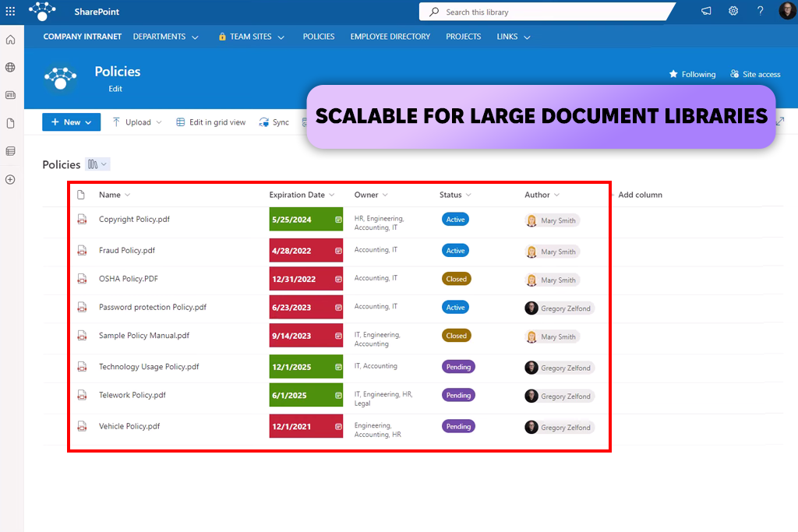Click Edit link under Policies title
Image resolution: width=798 pixels, height=532 pixels.
(115, 89)
